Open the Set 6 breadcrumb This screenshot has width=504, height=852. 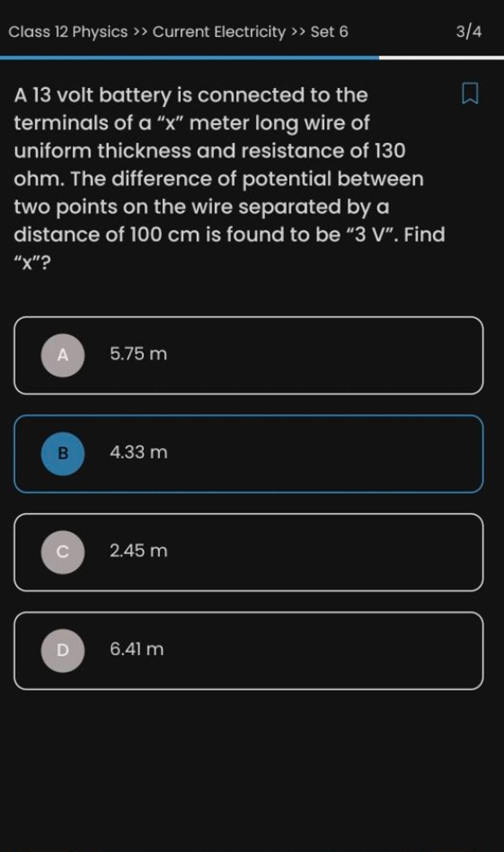click(x=329, y=32)
